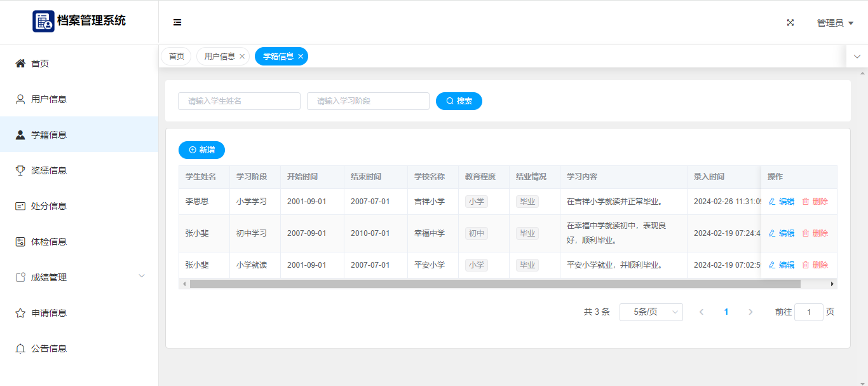Click the 新增 add button

pos(201,150)
